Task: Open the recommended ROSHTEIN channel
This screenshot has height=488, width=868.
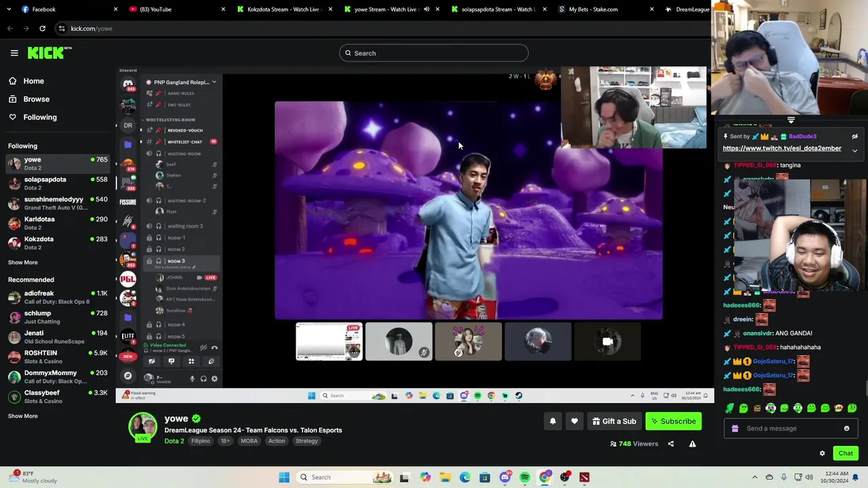Action: coord(58,357)
